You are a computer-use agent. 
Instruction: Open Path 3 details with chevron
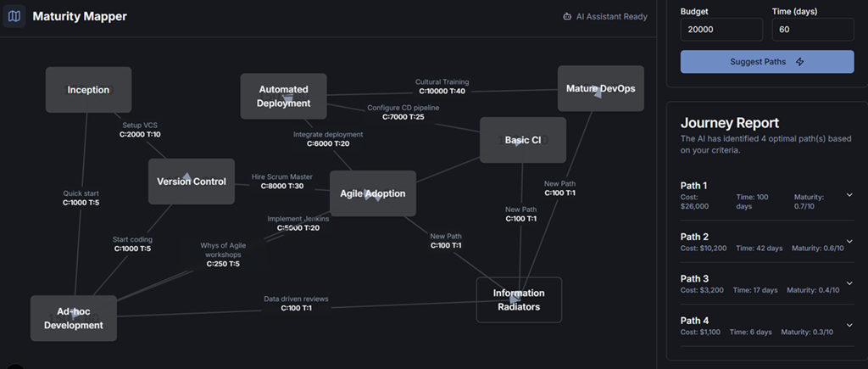(x=849, y=283)
